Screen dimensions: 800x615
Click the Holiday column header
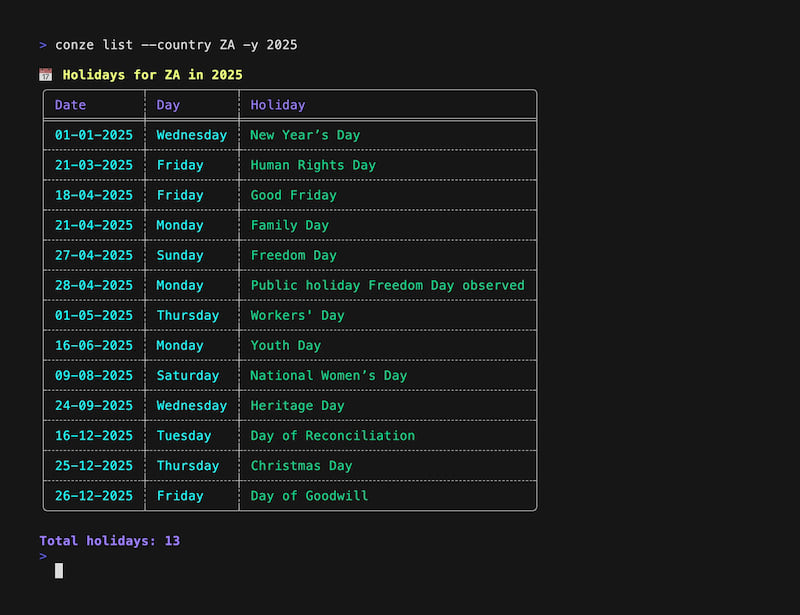278,105
